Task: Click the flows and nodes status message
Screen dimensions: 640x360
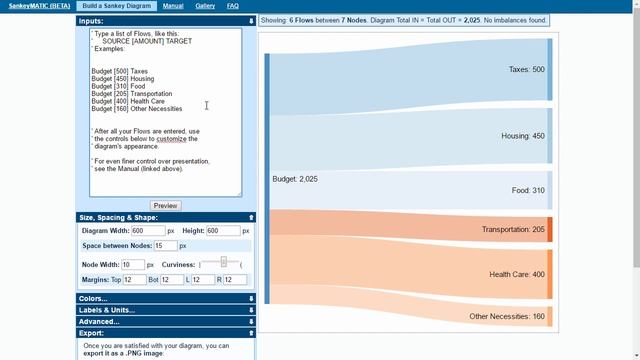Action: 404,20
